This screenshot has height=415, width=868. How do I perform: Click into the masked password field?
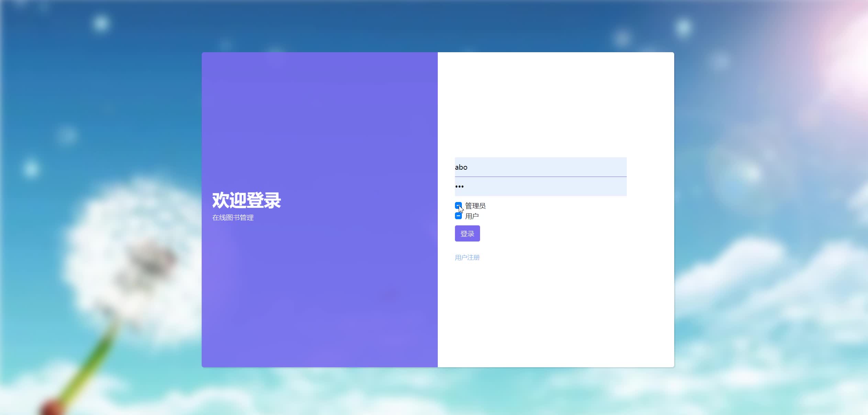click(541, 187)
